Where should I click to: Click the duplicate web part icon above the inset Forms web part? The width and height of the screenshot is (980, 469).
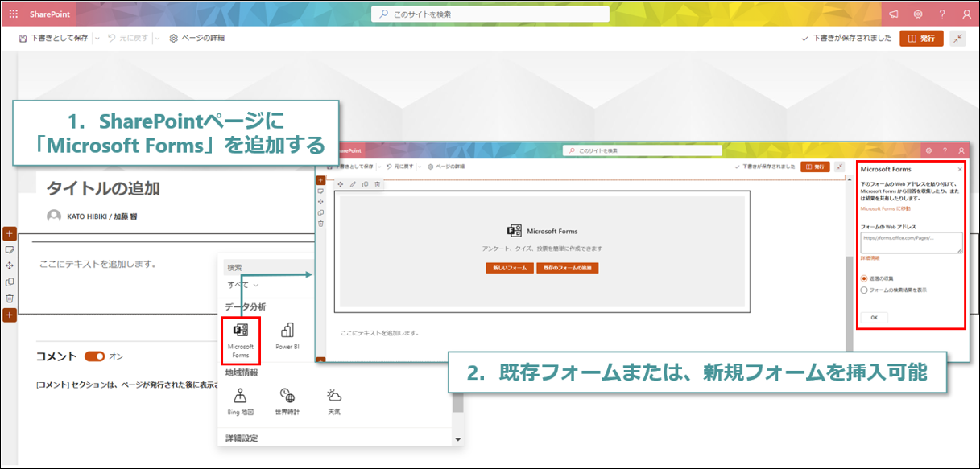365,184
